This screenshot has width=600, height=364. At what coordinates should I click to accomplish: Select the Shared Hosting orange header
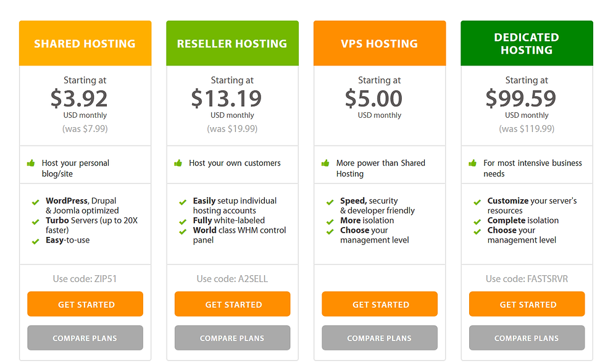[x=85, y=44]
